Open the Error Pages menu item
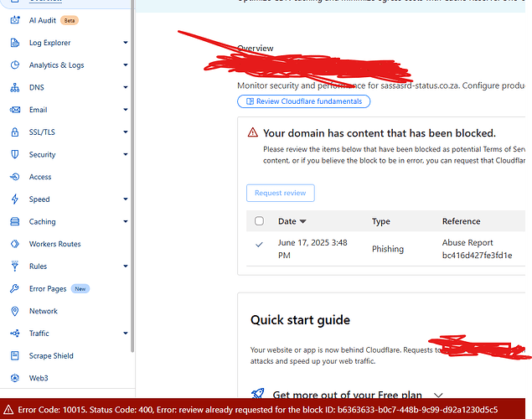Image resolution: width=532 pixels, height=419 pixels. click(x=48, y=289)
